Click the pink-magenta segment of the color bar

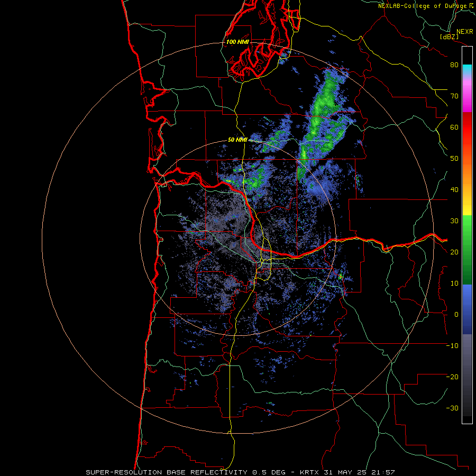pyautogui.click(x=467, y=94)
